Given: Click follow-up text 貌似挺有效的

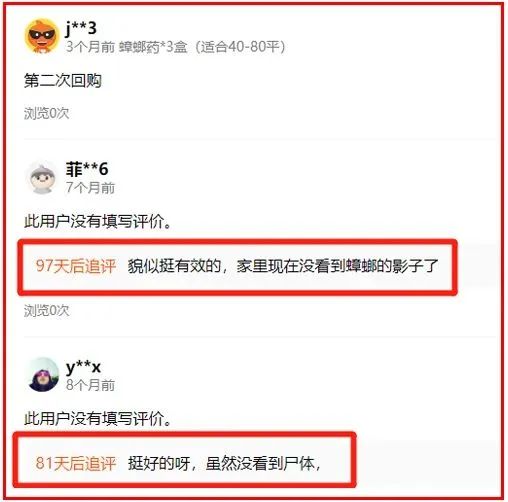Looking at the screenshot, I should tap(175, 266).
